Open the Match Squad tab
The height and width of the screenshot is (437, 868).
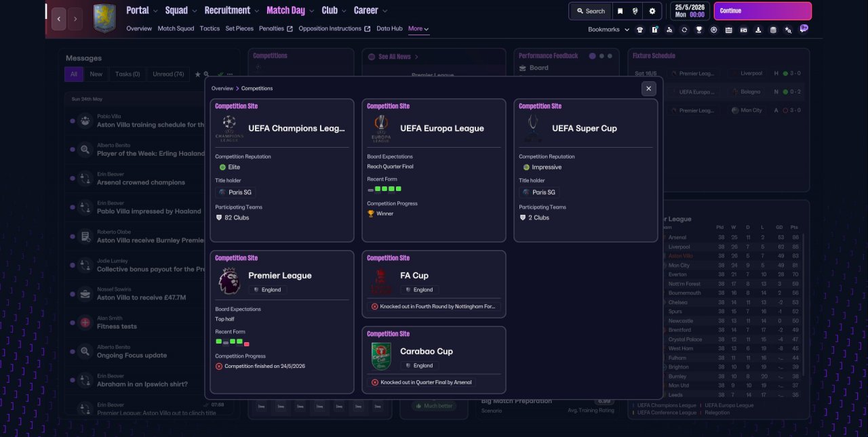point(176,28)
